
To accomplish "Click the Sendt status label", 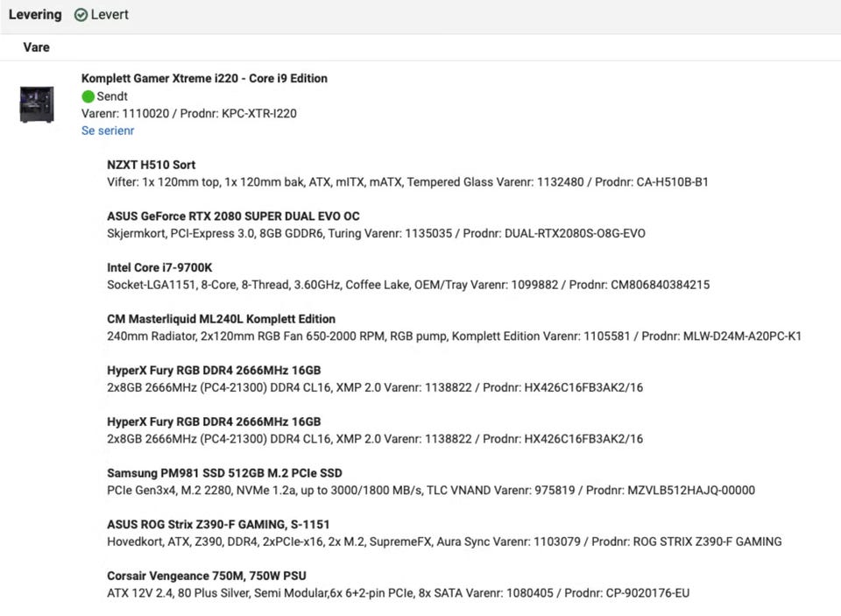I will (112, 96).
